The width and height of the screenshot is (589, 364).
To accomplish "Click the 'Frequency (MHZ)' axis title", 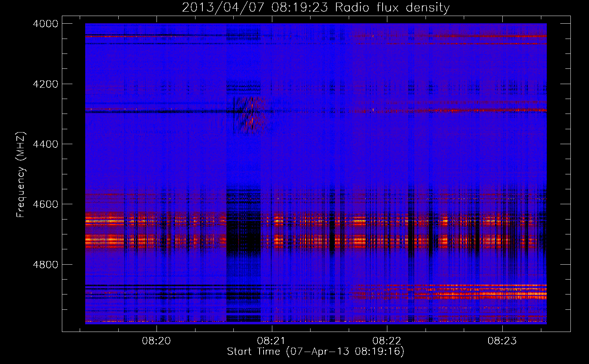I will pyautogui.click(x=21, y=175).
